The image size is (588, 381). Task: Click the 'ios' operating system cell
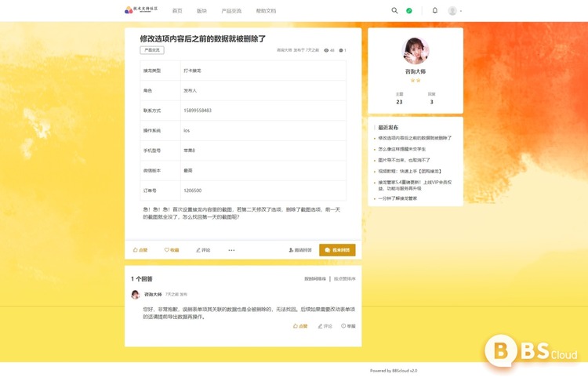tap(263, 130)
